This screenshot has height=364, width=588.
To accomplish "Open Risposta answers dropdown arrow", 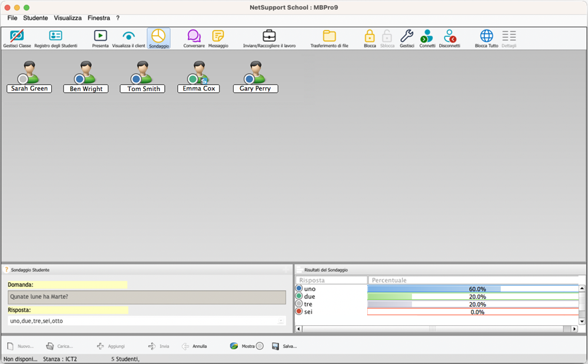I will (x=281, y=321).
